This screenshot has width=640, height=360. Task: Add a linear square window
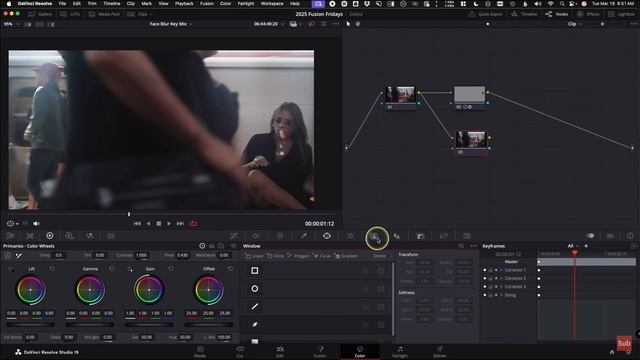[254, 256]
